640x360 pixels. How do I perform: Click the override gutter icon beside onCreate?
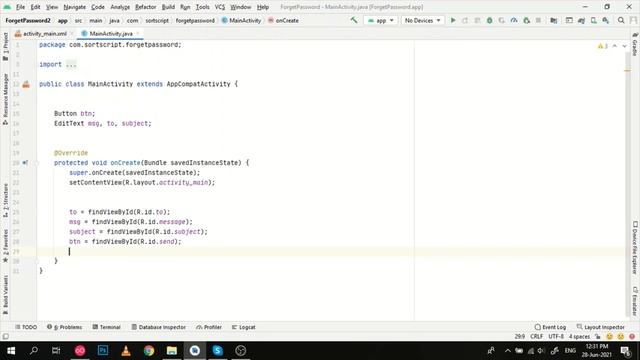[x=25, y=162]
